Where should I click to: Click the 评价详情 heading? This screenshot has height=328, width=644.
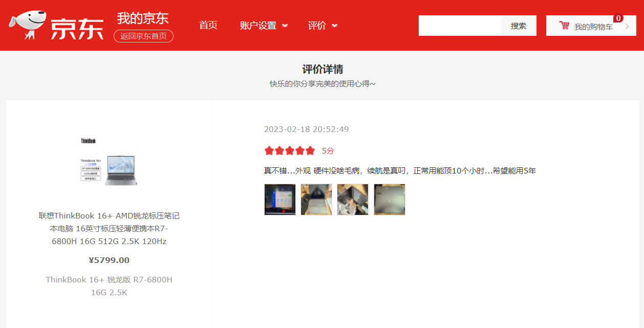[x=323, y=69]
